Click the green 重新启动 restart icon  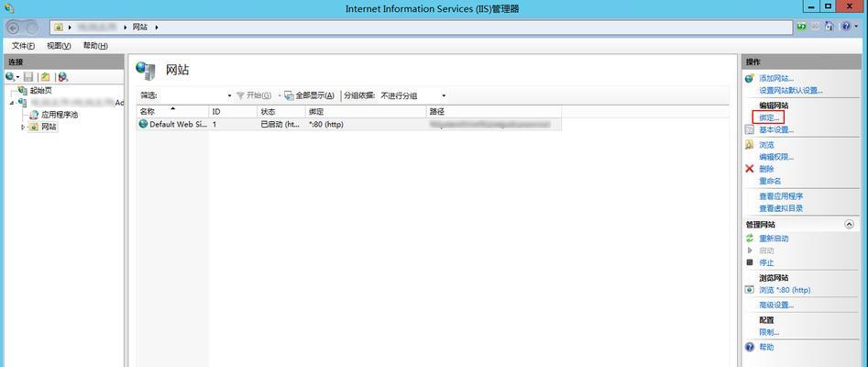point(750,238)
